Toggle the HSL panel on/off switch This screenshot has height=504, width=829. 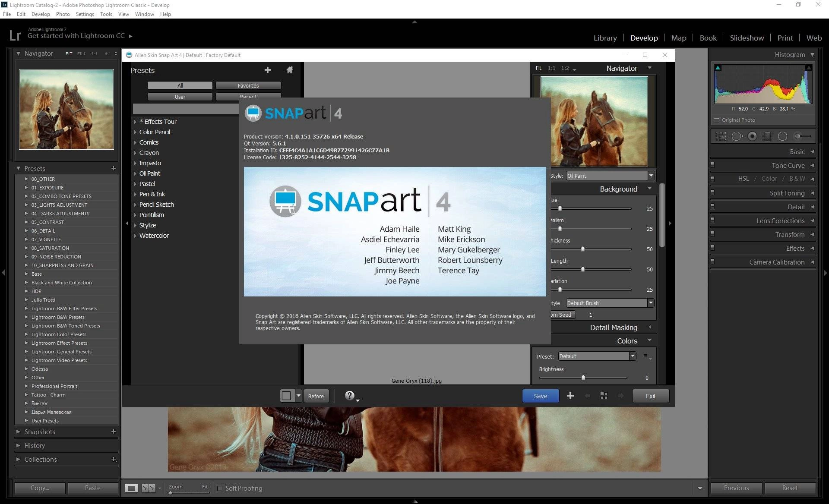tap(712, 178)
